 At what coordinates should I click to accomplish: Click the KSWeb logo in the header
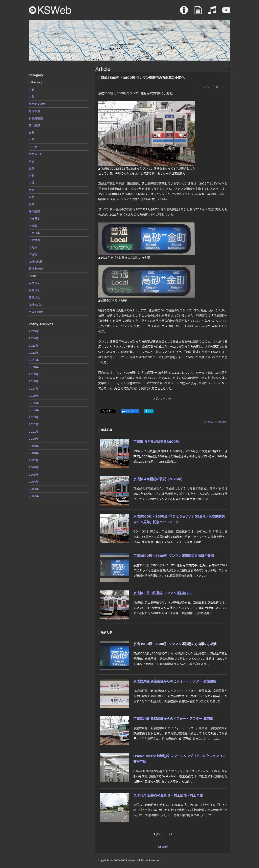point(50,10)
